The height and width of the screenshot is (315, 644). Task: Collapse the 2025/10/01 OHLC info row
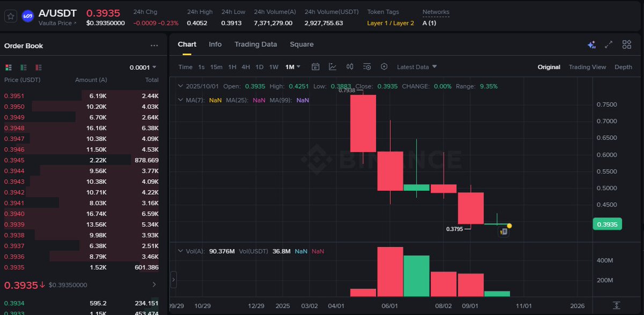pos(180,86)
